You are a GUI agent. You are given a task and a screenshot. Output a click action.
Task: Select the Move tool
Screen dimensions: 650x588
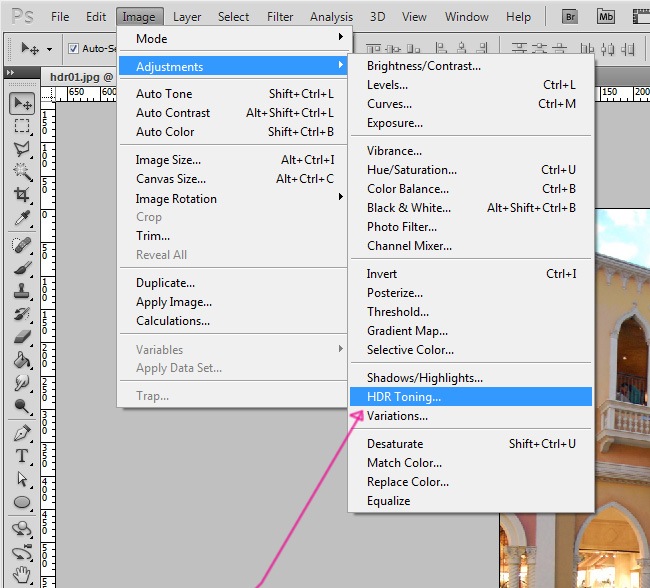click(22, 104)
